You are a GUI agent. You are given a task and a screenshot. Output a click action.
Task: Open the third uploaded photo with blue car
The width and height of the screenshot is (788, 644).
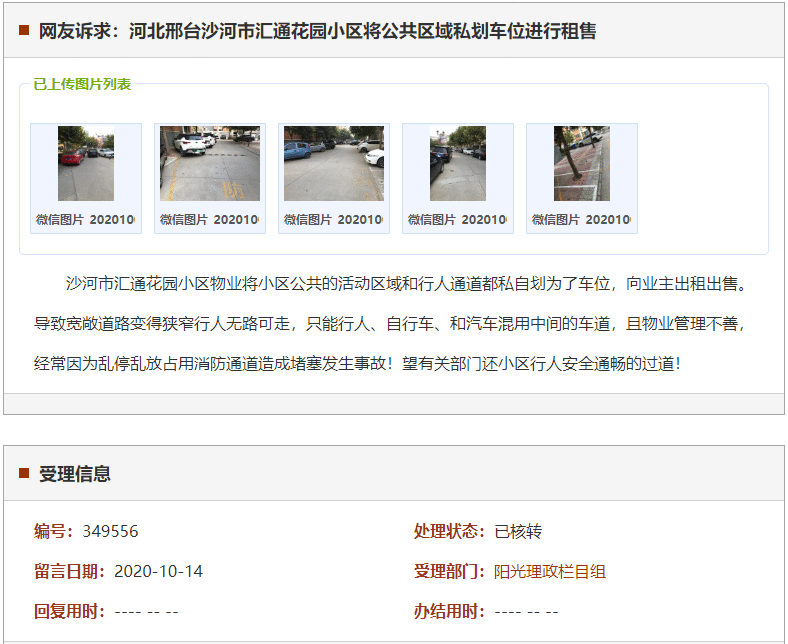(334, 163)
